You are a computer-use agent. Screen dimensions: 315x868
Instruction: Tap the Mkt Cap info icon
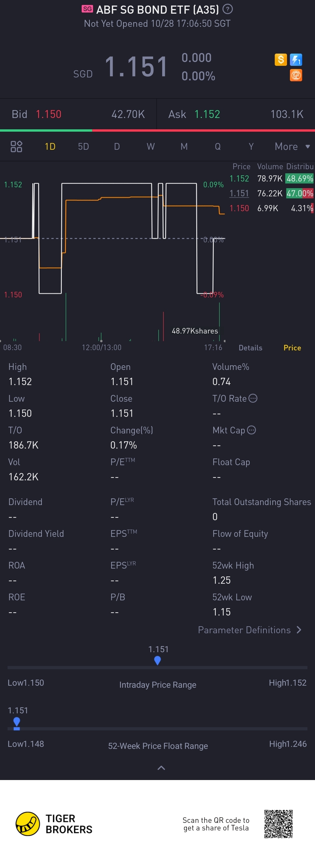tap(252, 430)
